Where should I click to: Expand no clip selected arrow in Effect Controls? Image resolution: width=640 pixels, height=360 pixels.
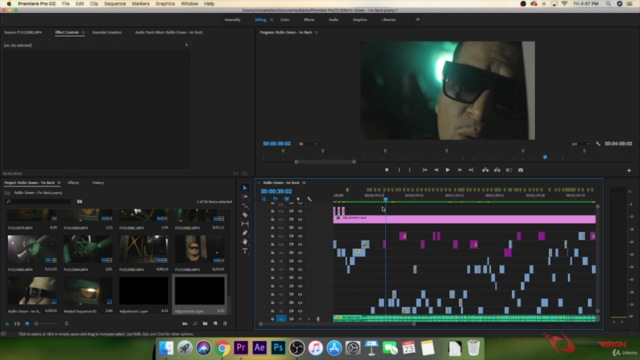[x=187, y=45]
